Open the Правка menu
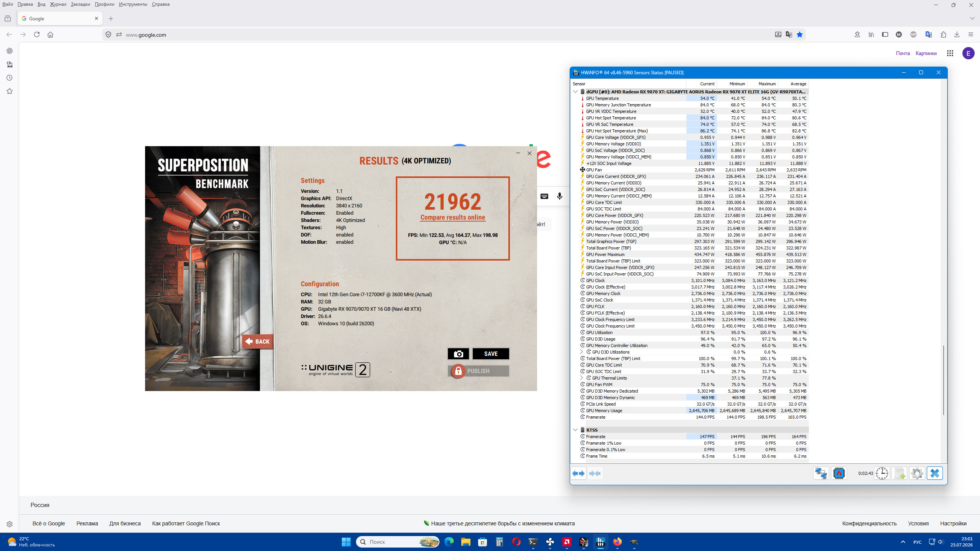This screenshot has width=980, height=551. point(25,4)
